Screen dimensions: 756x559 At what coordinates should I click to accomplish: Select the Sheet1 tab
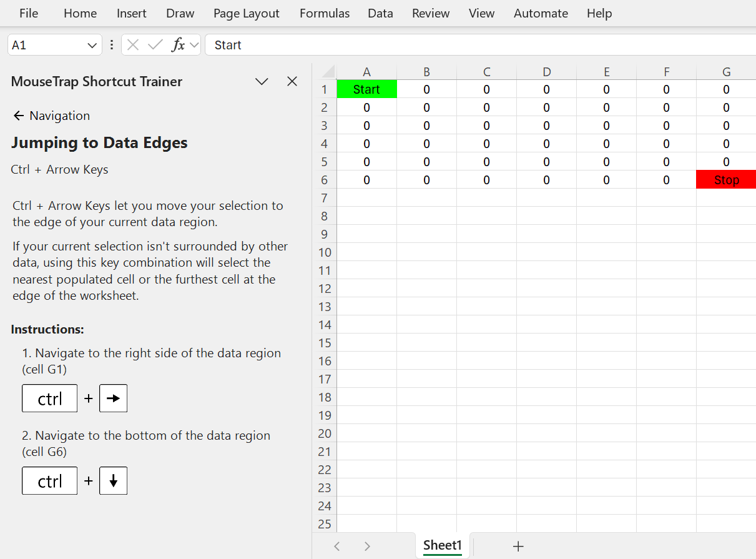point(442,545)
